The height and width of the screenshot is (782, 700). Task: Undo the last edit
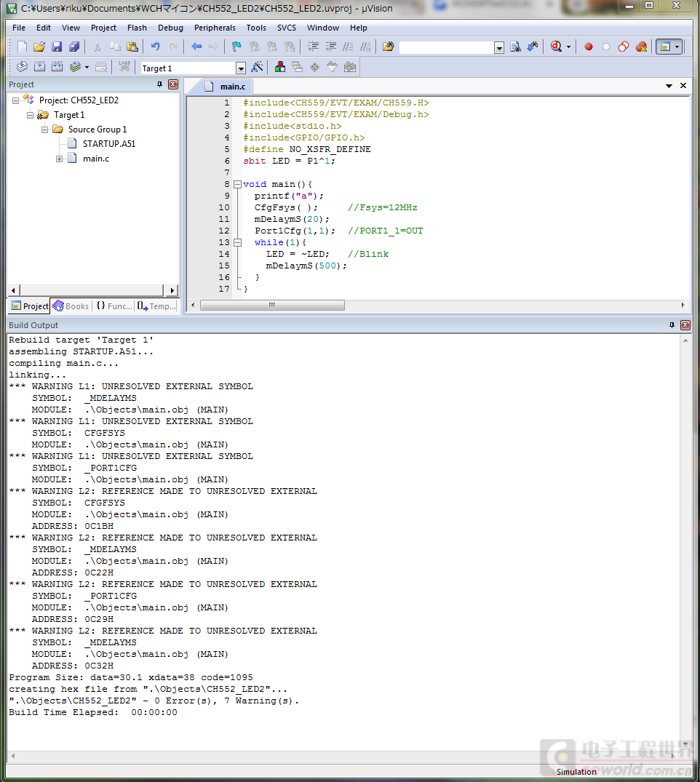[x=156, y=47]
